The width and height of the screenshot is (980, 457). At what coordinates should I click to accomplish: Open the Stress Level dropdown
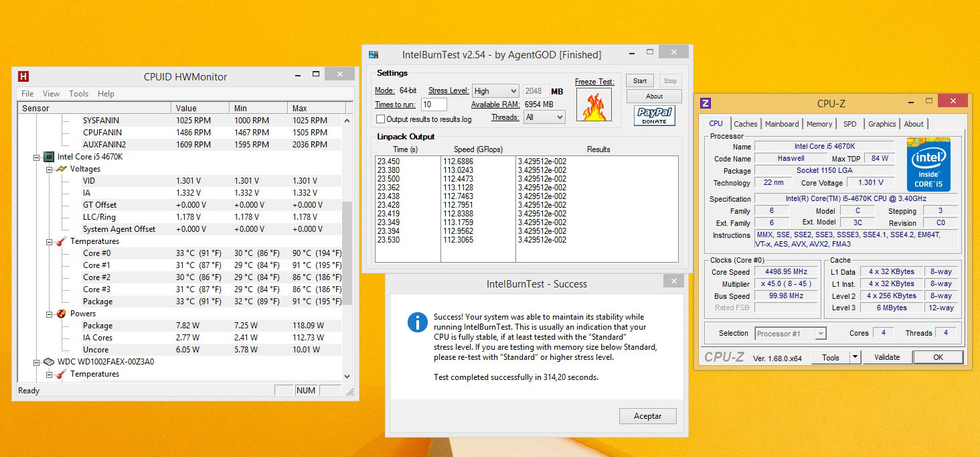[x=495, y=91]
